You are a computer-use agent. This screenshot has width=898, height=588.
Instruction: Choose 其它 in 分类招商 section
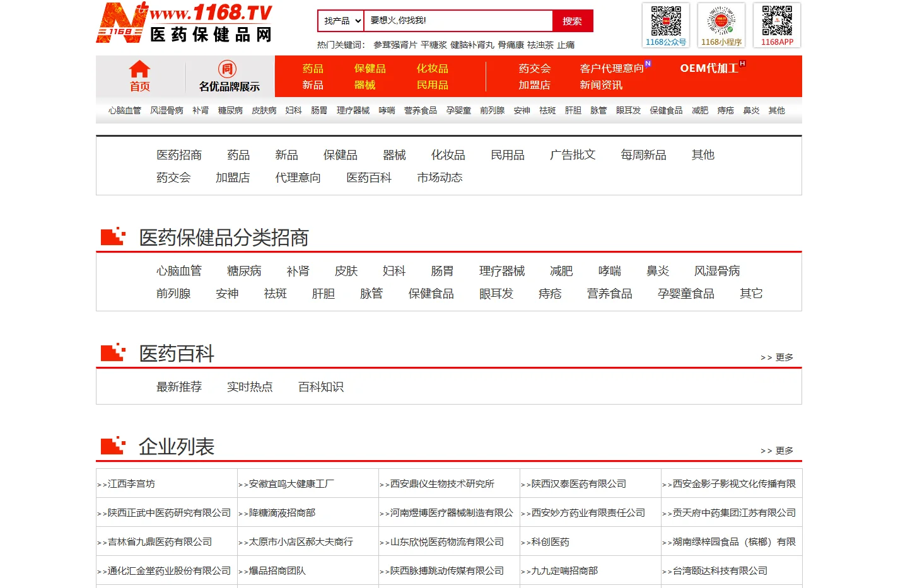coord(751,293)
